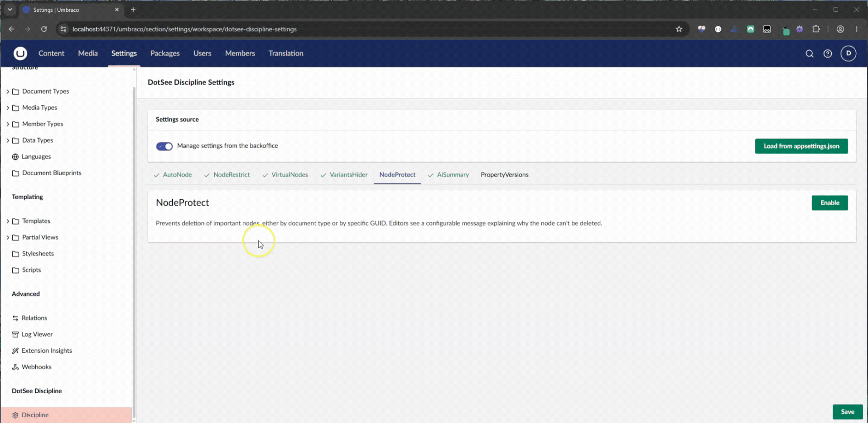The image size is (868, 423).
Task: Click the Log Viewer box icon
Action: click(15, 334)
